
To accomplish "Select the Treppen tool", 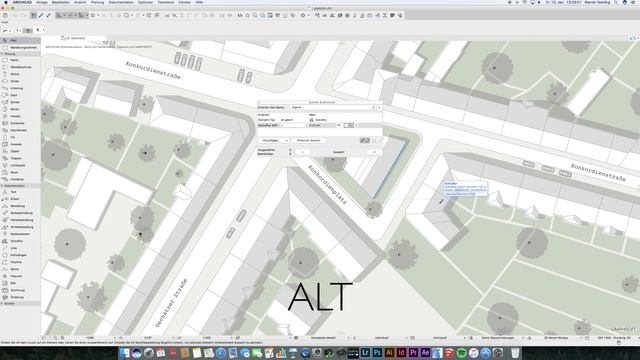I will 20,158.
